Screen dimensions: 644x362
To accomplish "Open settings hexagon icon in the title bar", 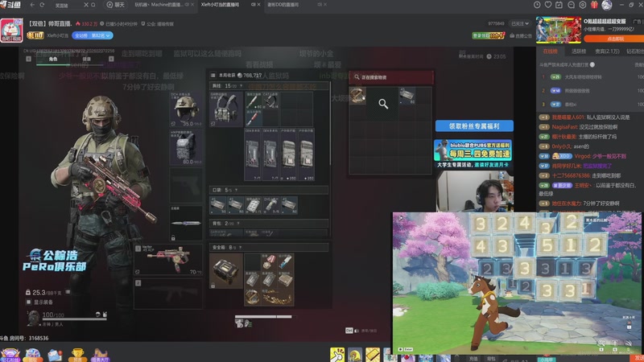I will coord(582,5).
